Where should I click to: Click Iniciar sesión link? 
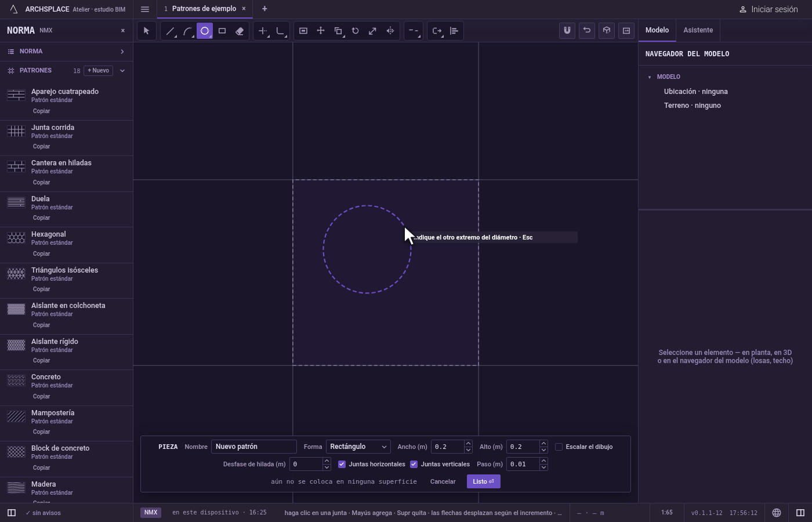(768, 9)
